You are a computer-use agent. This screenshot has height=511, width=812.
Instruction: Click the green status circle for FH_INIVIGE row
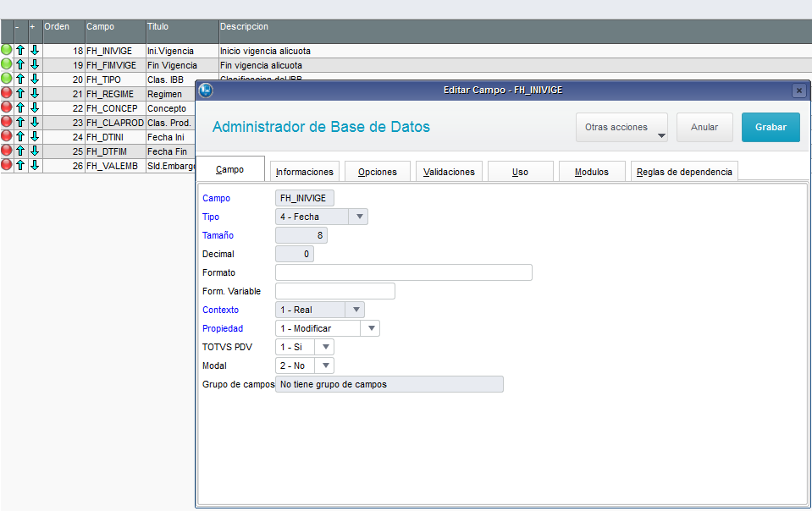point(6,50)
